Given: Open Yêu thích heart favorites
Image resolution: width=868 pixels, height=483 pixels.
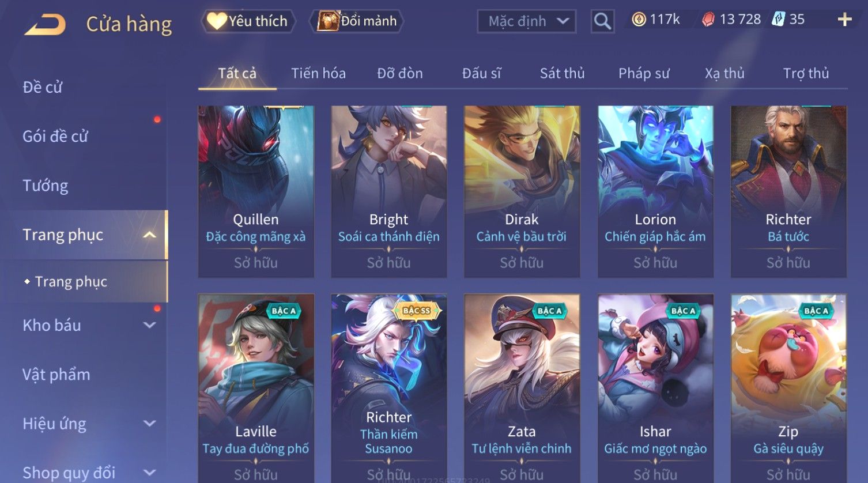Looking at the screenshot, I should point(248,21).
